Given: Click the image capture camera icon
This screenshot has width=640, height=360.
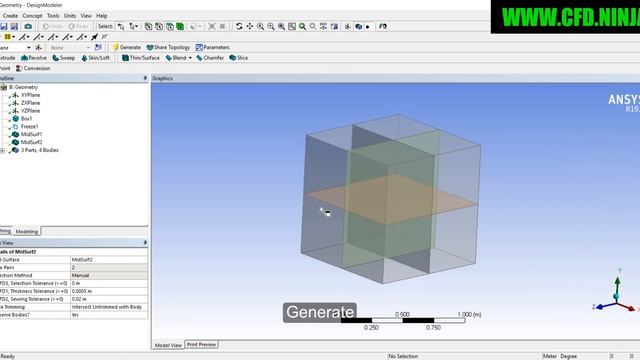Looking at the screenshot, I should coord(28,27).
